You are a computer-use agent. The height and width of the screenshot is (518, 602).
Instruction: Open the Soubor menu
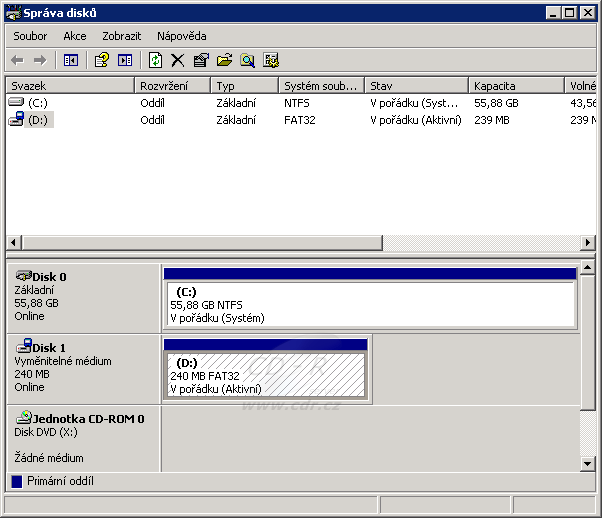30,36
